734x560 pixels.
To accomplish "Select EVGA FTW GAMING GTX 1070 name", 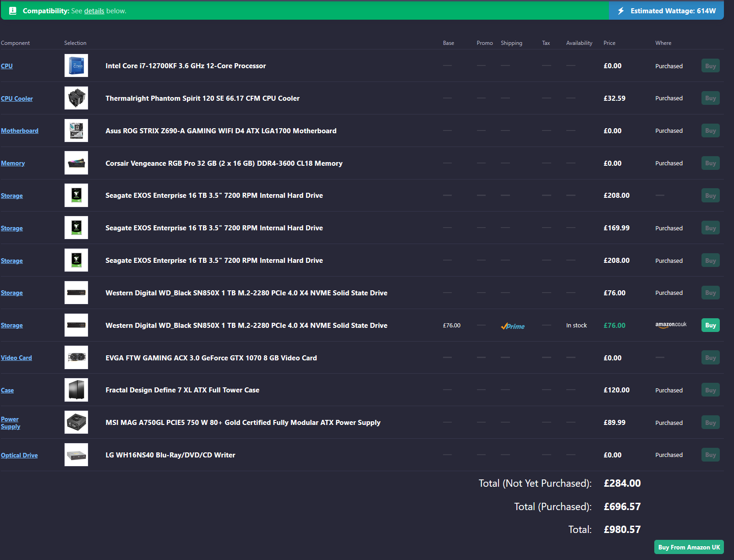I will [211, 358].
